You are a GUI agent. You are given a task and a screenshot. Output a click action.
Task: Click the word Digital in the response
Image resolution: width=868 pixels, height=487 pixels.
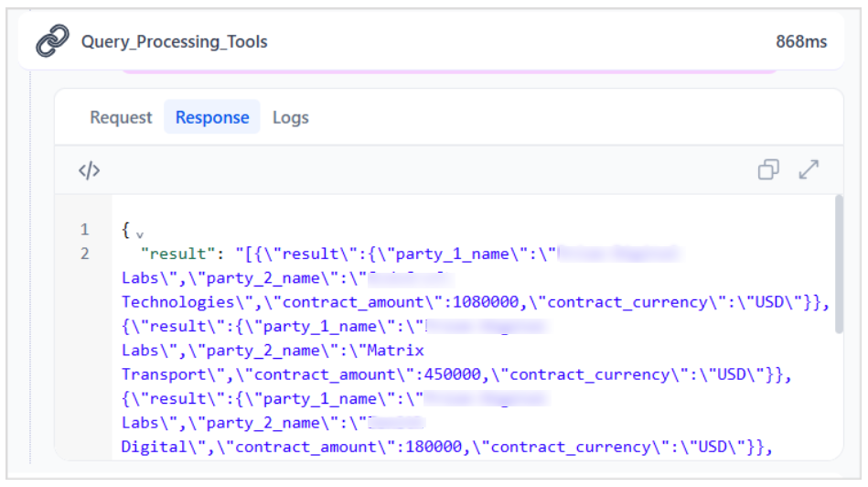coord(155,447)
